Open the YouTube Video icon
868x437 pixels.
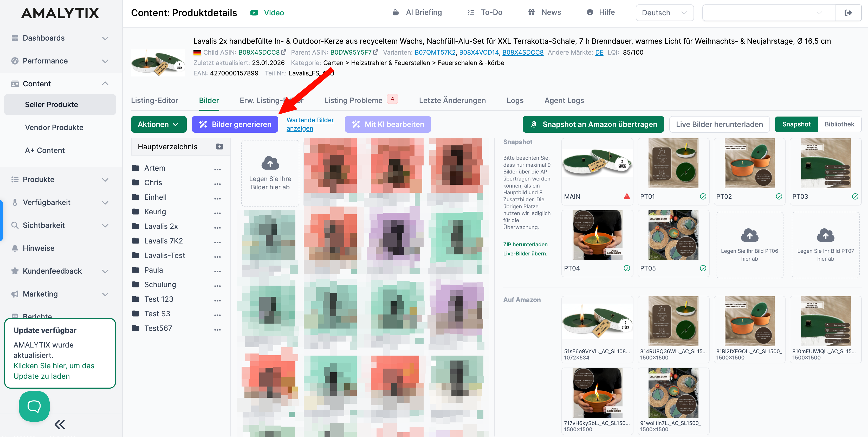[254, 12]
